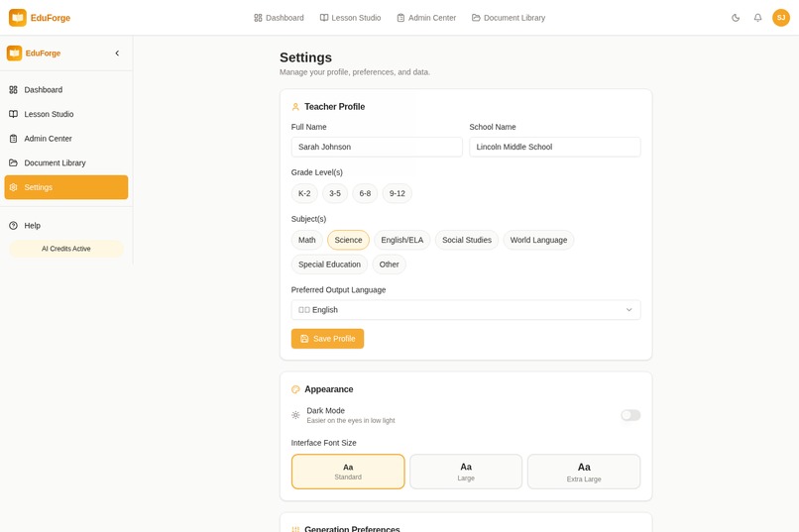Click Document Library folder icon in sidebar
Screen dimensions: 799x532
click(x=13, y=162)
